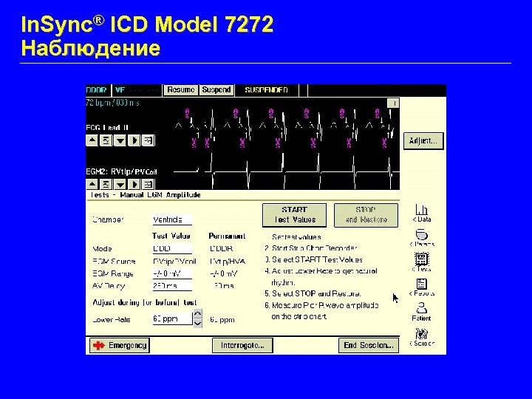Screen dimensions: 532x399
Task: Click the down arrow under EGM2 RVtip/RVcoil
Action: [120, 184]
